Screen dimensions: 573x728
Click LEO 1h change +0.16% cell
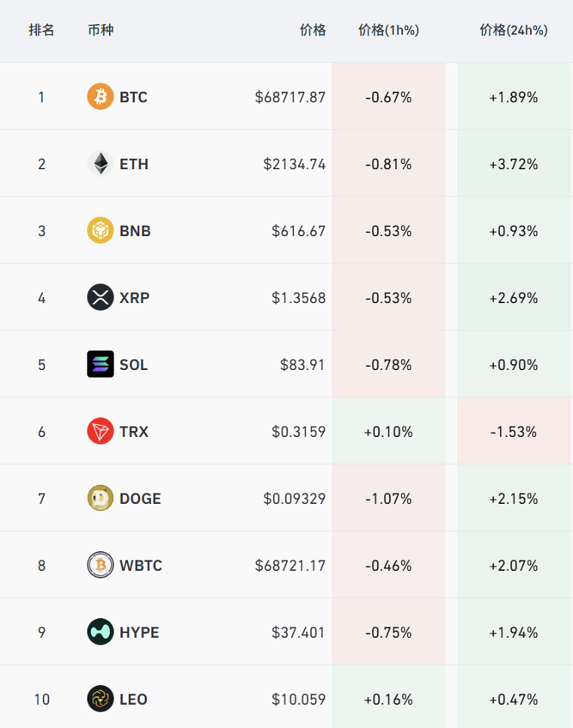pos(388,700)
